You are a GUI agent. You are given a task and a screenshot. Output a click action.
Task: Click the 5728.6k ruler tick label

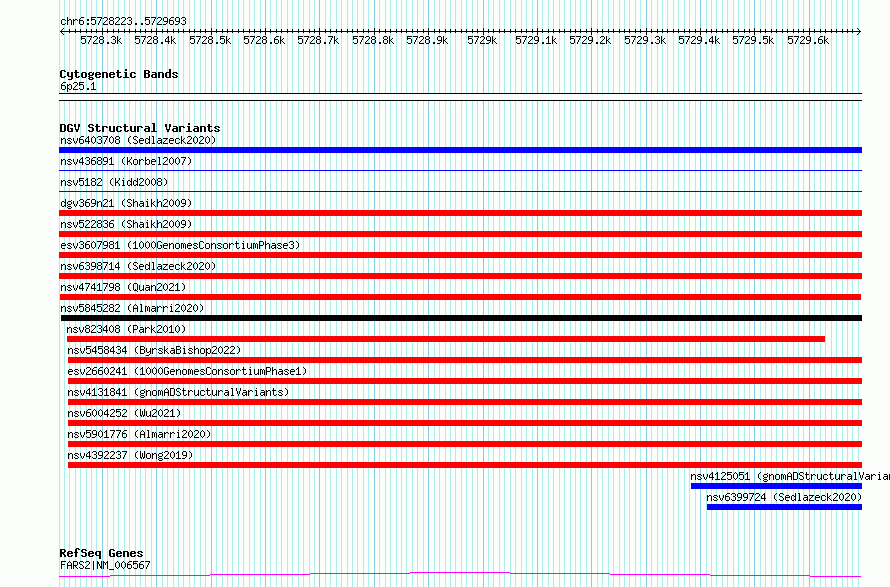(x=264, y=40)
